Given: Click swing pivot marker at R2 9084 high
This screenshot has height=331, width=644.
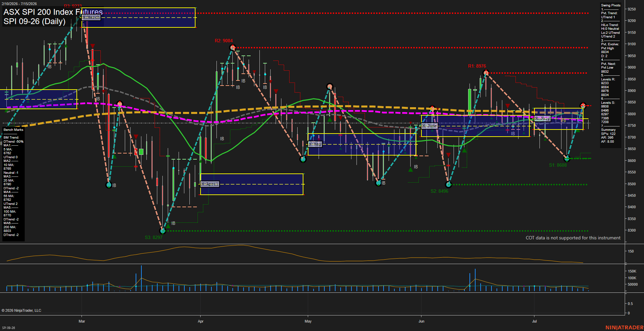Looking at the screenshot, I should 232,48.
